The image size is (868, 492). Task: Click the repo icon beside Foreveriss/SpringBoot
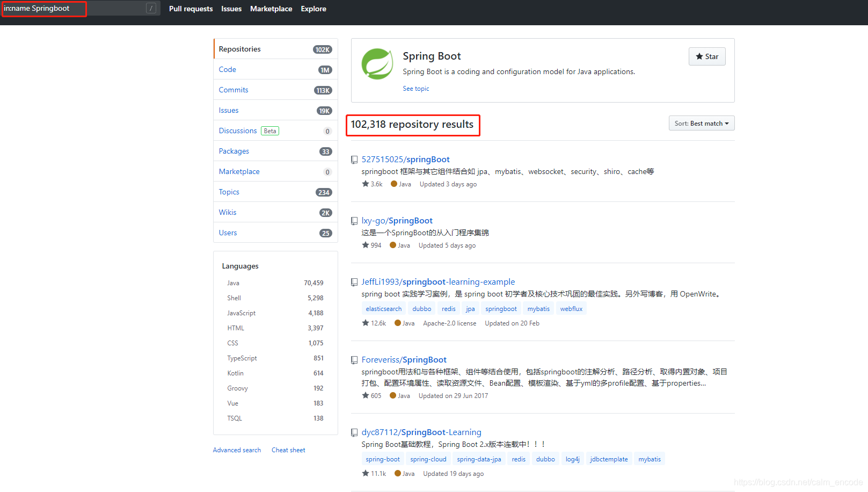pos(354,360)
